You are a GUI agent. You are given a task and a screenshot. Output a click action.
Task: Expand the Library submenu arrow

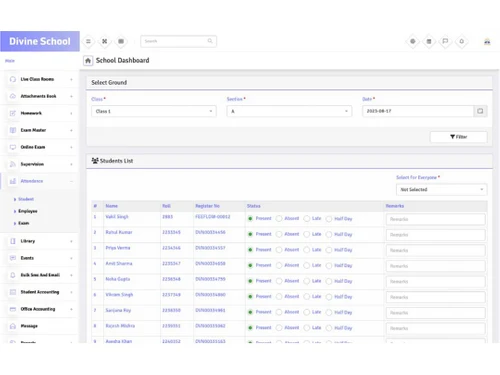pyautogui.click(x=71, y=241)
